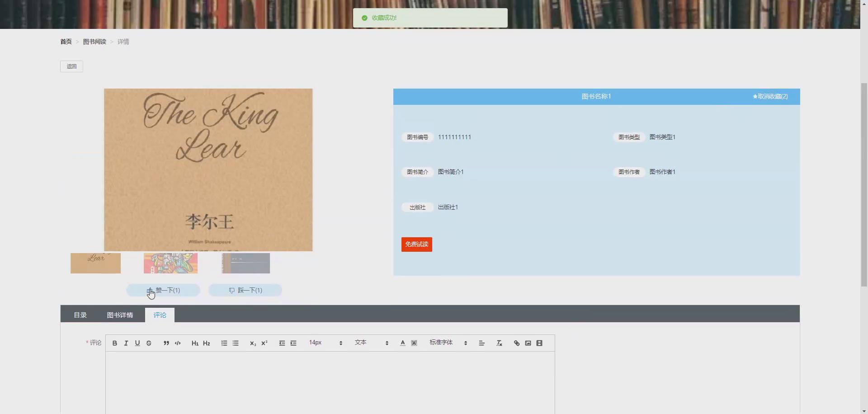
Task: Click the red 免费试读 button
Action: click(x=417, y=245)
